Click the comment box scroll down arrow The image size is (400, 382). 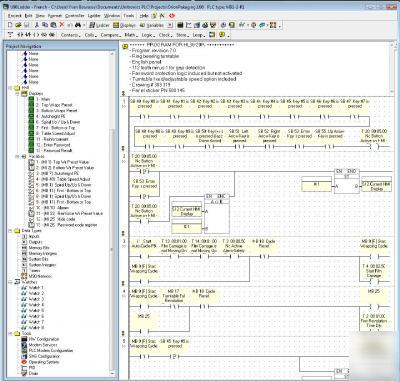point(392,91)
